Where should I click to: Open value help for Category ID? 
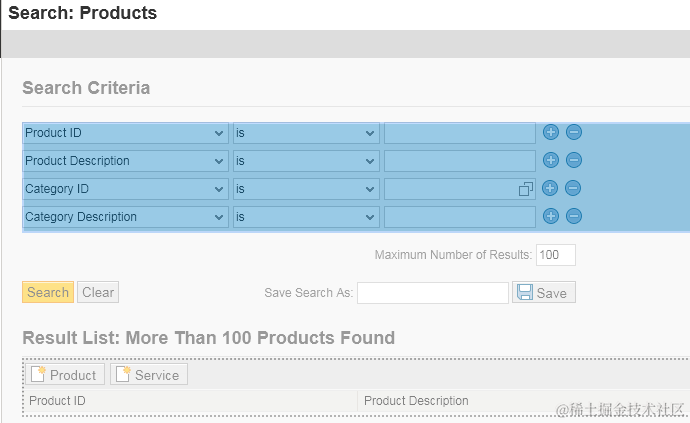tap(526, 189)
